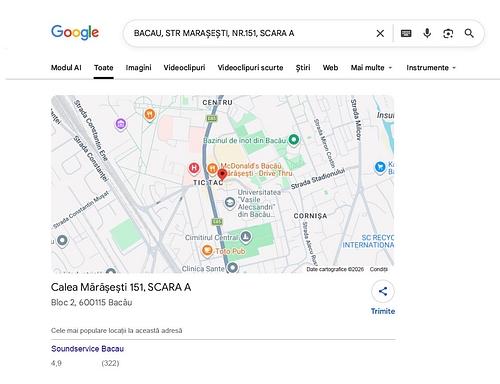
Task: Select the Toate tab
Action: [x=104, y=68]
